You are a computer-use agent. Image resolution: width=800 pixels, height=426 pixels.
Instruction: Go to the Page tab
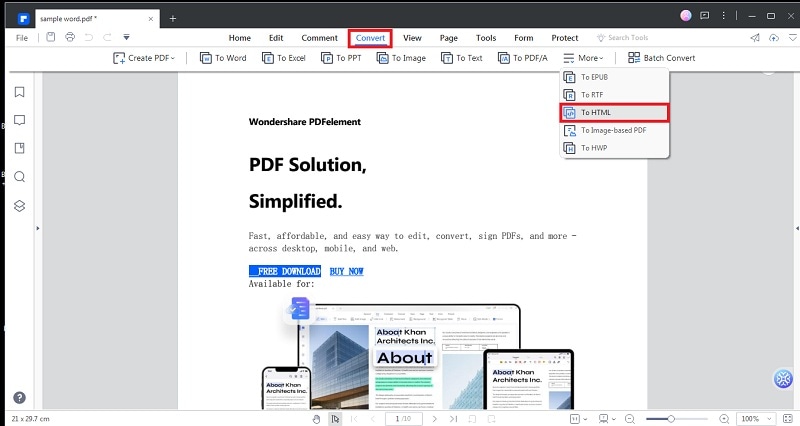point(448,38)
